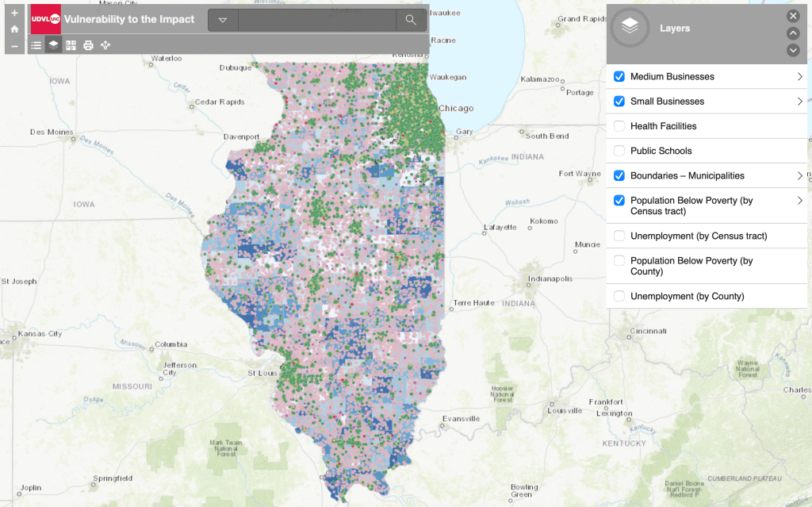
Task: Return to the map's home extent
Action: pyautogui.click(x=14, y=29)
